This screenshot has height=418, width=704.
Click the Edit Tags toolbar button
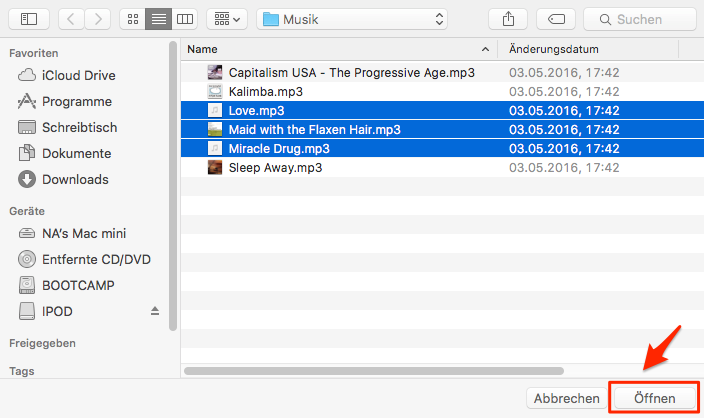tap(556, 19)
